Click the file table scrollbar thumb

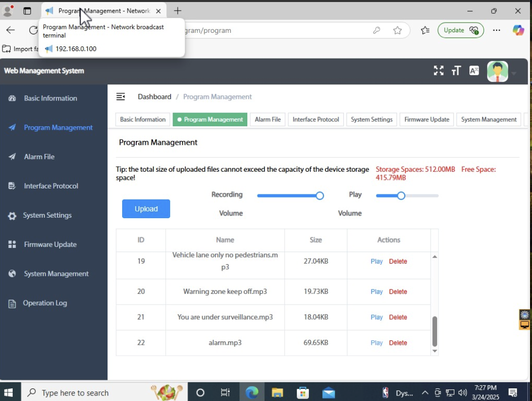coord(435,331)
